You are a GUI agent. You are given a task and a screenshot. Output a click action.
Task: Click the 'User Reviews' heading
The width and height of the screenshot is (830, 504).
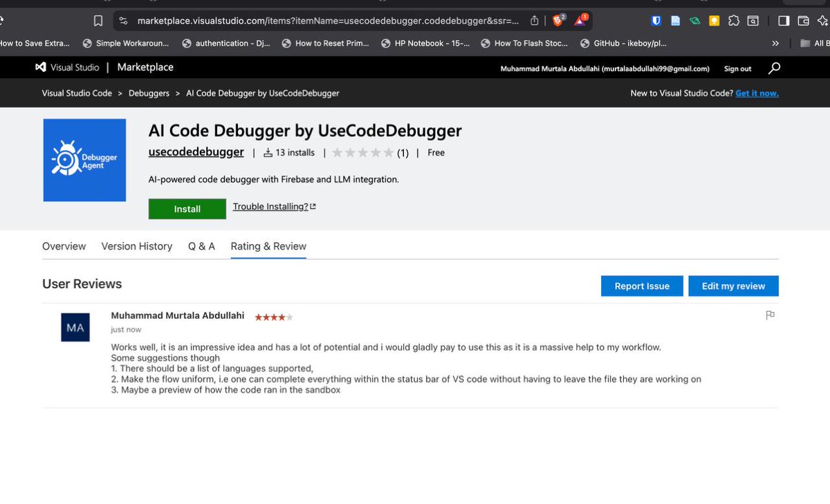pos(82,284)
